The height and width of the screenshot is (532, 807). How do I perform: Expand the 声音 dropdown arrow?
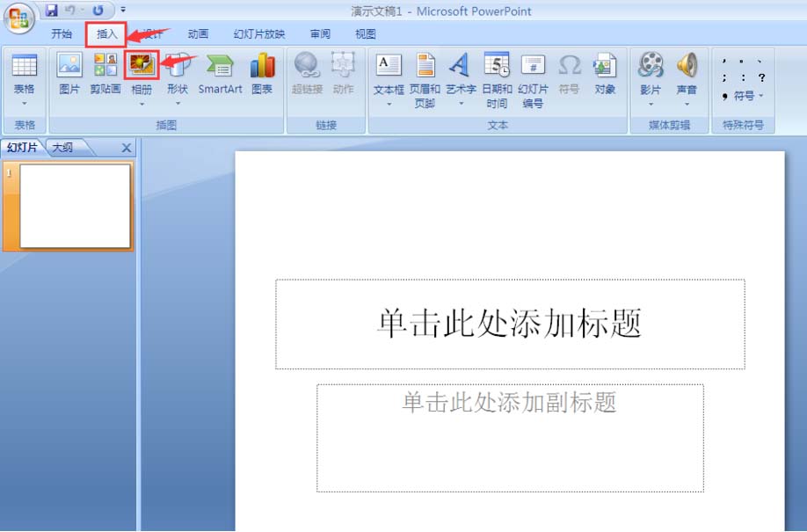point(687,104)
